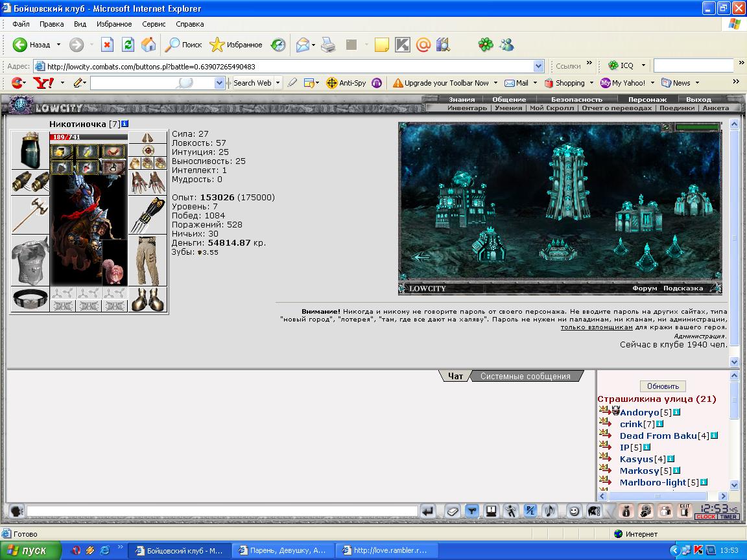Click the Обновить button
Image resolution: width=747 pixels, height=560 pixels.
(x=663, y=386)
